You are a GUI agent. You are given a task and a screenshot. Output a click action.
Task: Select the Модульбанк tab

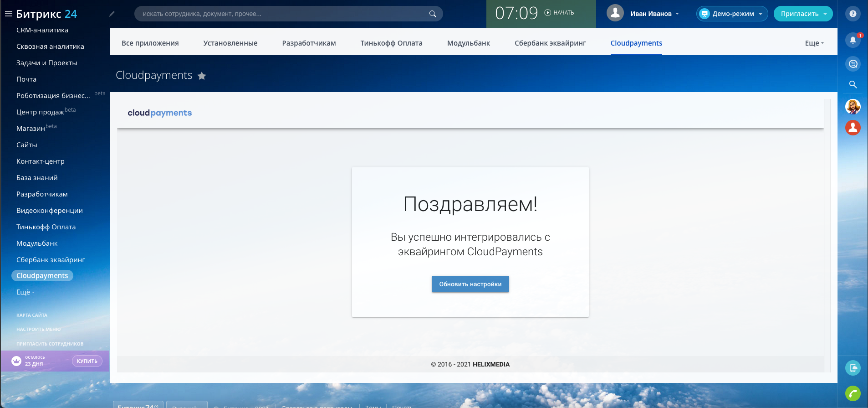tap(469, 43)
